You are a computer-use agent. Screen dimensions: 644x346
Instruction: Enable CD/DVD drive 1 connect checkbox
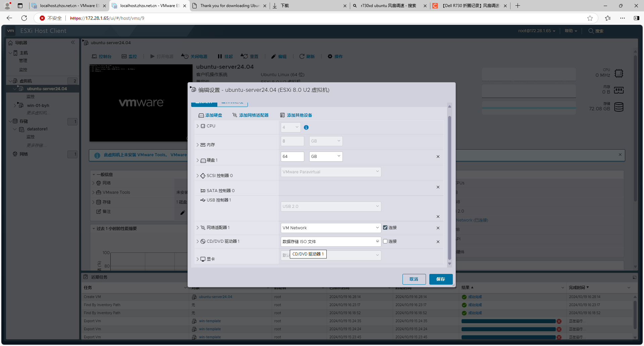click(x=385, y=241)
